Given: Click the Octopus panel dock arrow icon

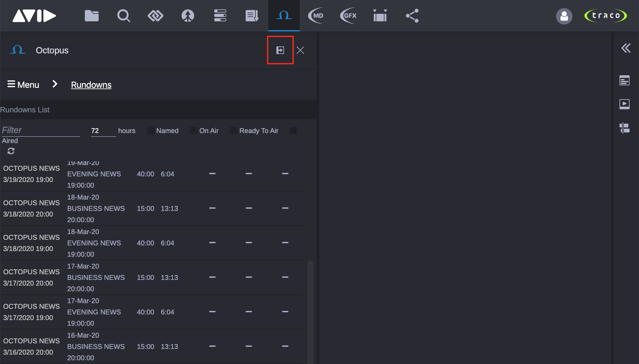Looking at the screenshot, I should point(280,50).
